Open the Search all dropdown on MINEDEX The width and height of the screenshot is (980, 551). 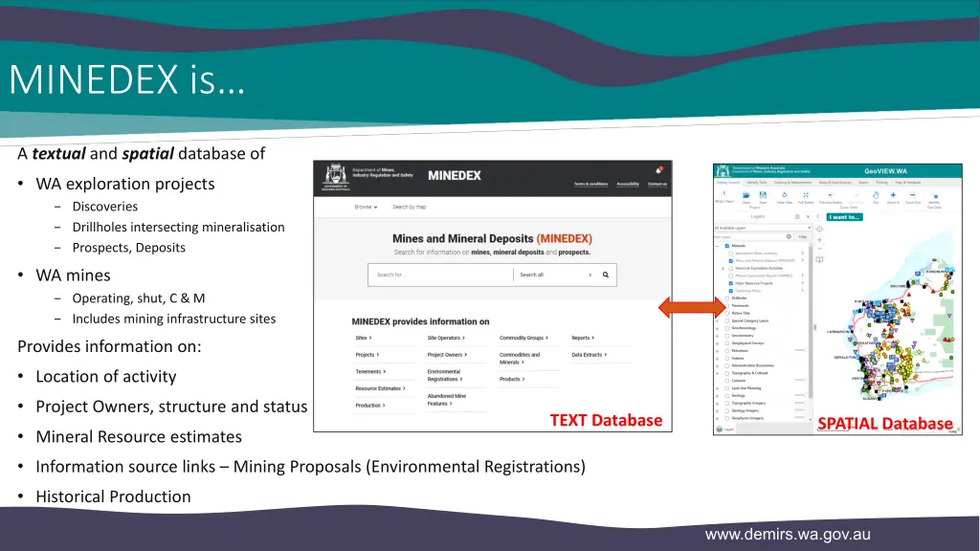(x=555, y=275)
